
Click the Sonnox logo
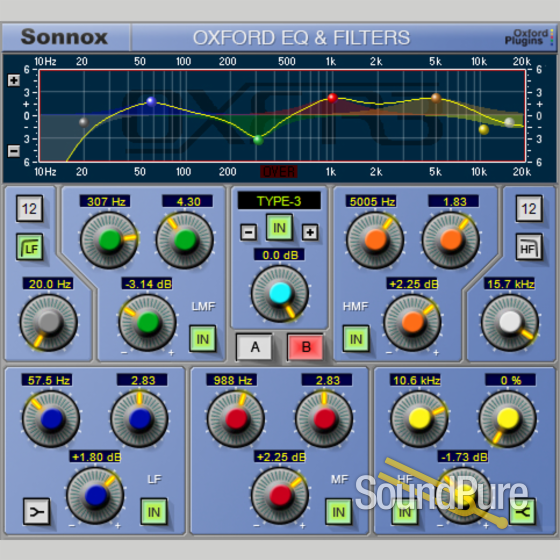point(64,37)
